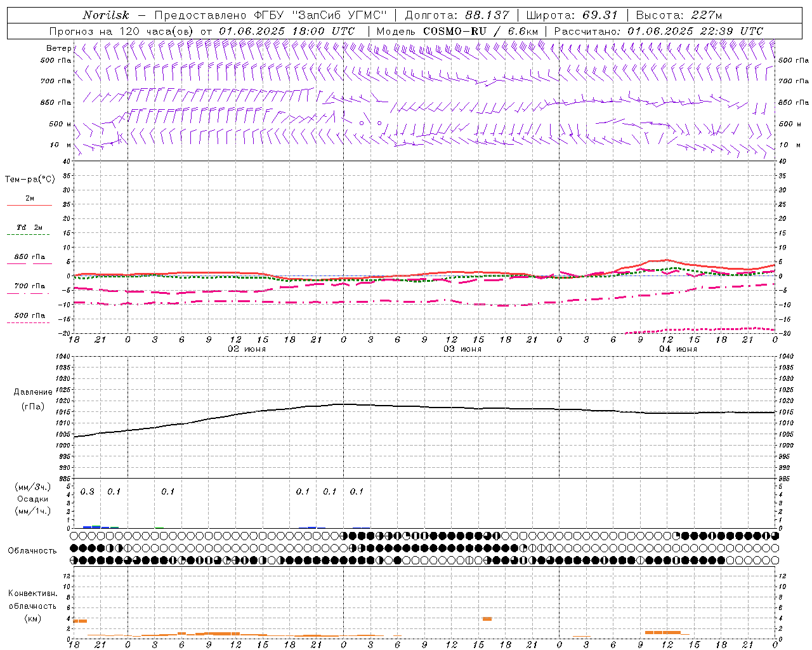The image size is (812, 650).
Task: Click the green dashed sample under "Td 2м"
Action: (x=29, y=235)
